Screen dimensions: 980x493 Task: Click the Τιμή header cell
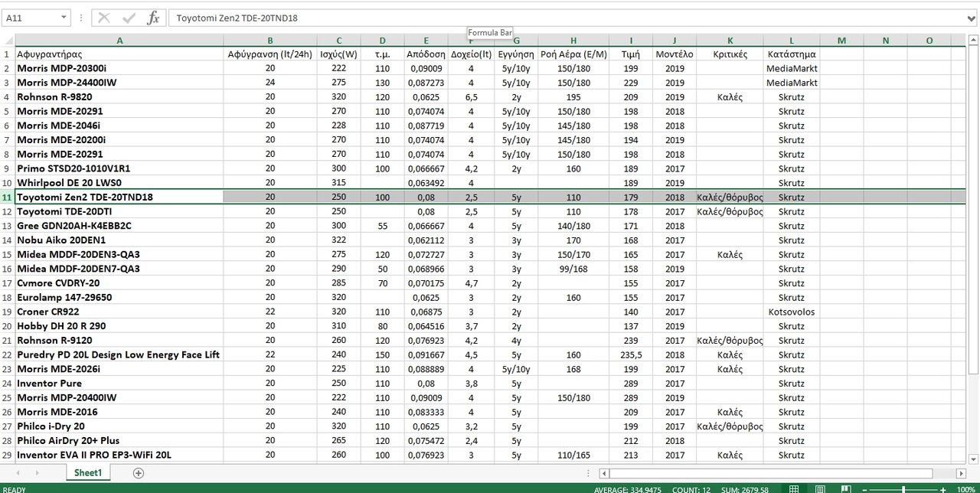(x=631, y=54)
